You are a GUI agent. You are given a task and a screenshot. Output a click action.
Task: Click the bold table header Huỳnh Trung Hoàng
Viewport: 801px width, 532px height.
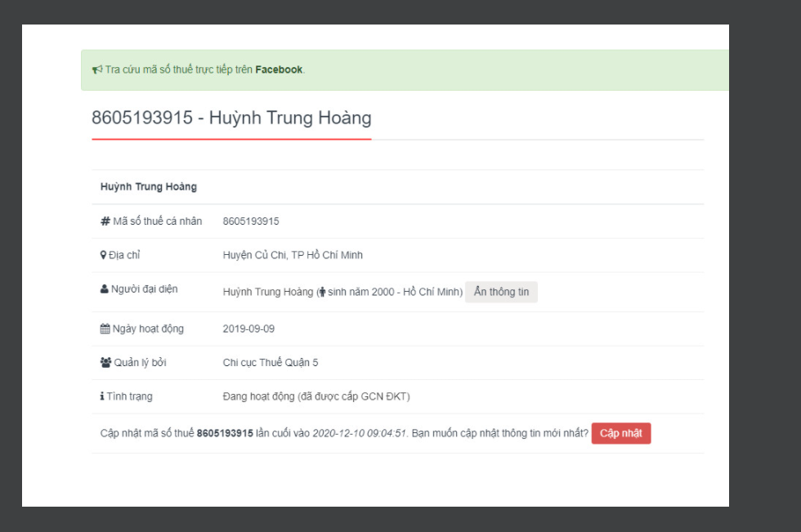(149, 187)
